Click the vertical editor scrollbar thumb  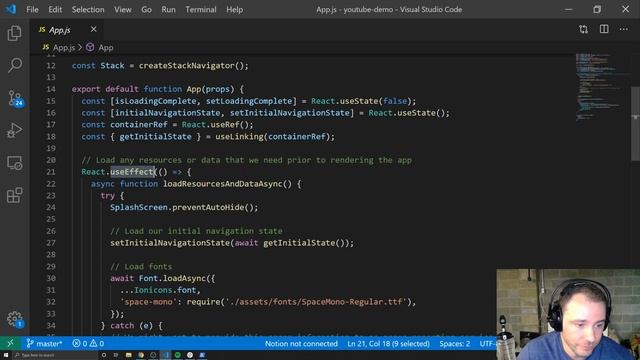(x=636, y=123)
